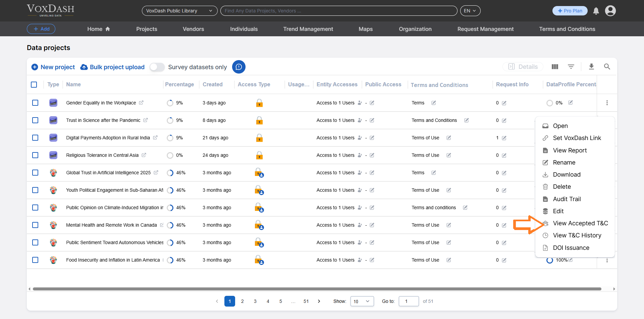
Task: Open the Trend Management navigation item
Action: pos(308,29)
